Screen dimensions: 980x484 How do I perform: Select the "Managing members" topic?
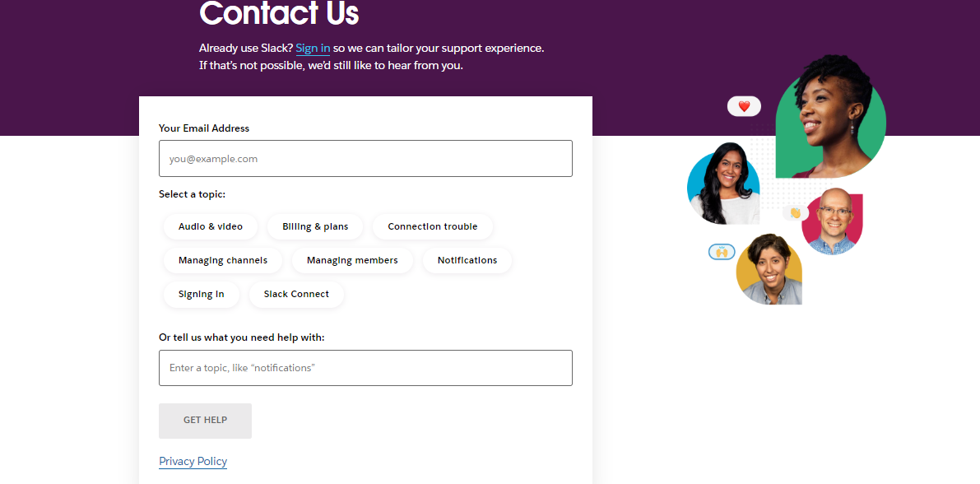[352, 260]
